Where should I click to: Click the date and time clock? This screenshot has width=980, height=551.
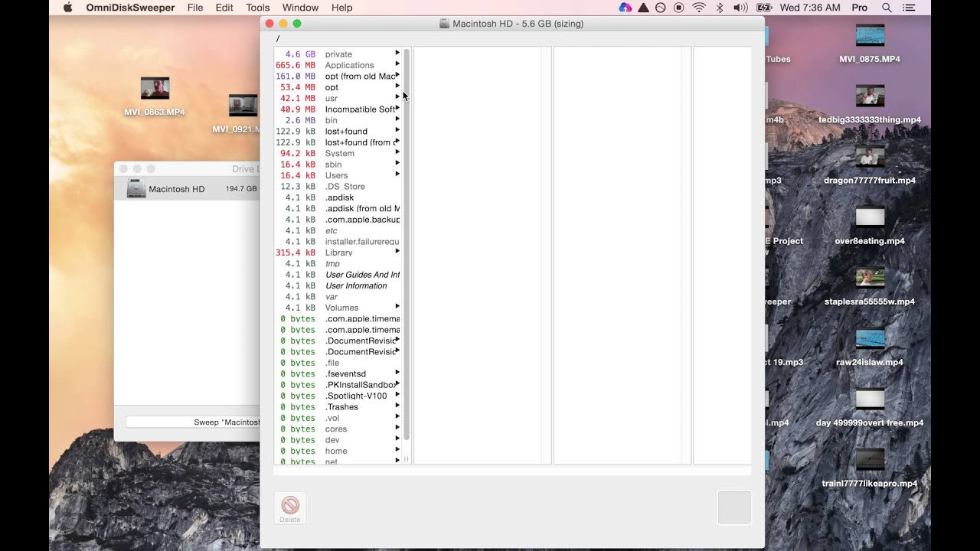point(811,8)
